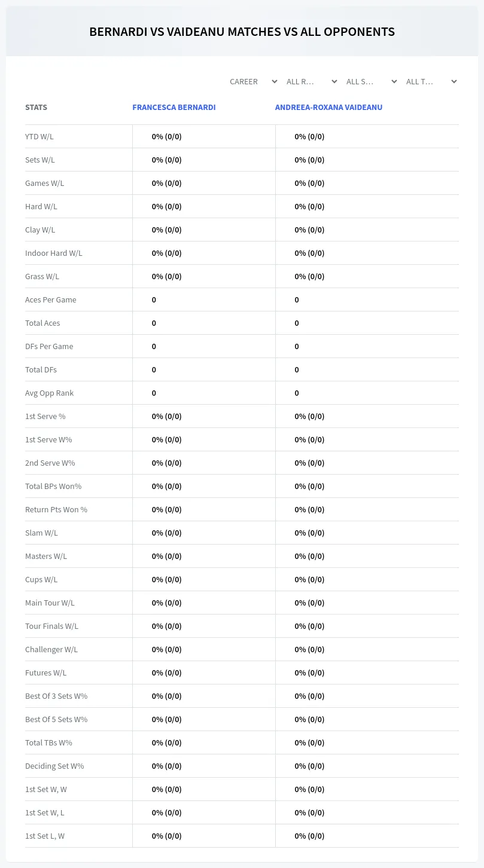Screen dimensions: 484x868
Task: Select the Return Pts Won % label
Action: coord(56,509)
